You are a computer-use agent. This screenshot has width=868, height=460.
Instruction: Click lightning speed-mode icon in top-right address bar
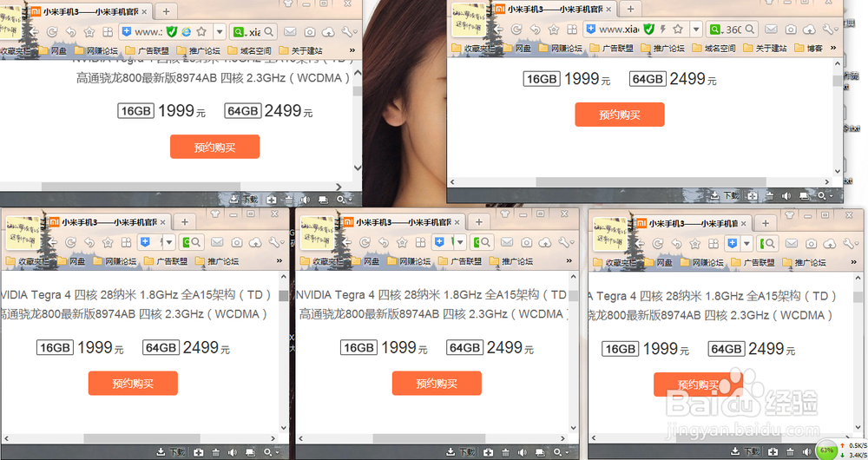662,30
